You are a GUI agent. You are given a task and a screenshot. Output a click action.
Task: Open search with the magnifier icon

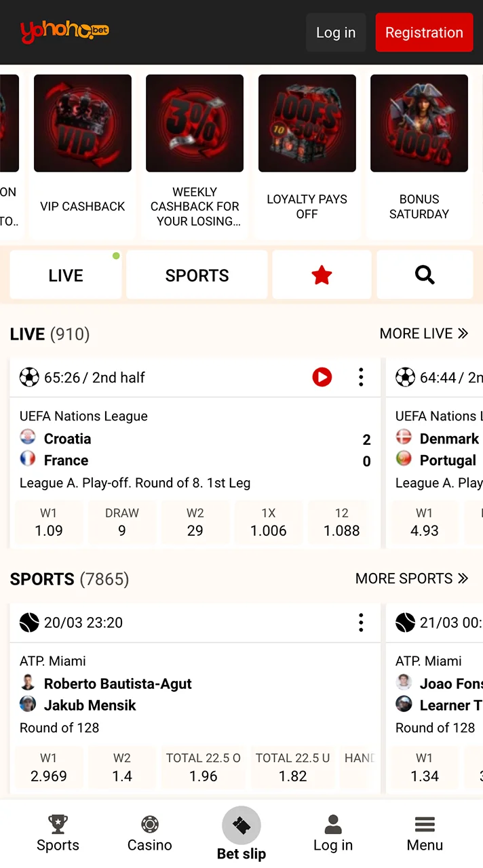[x=425, y=275]
